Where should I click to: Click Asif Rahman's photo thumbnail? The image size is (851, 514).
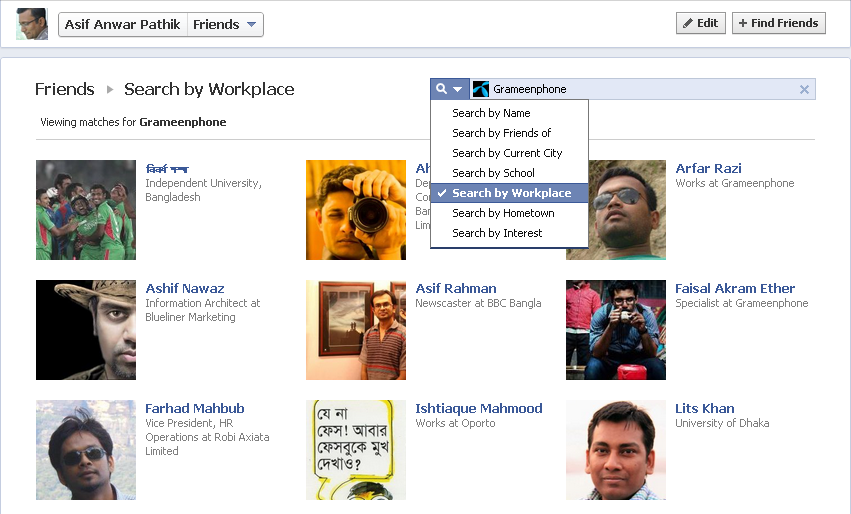point(356,329)
